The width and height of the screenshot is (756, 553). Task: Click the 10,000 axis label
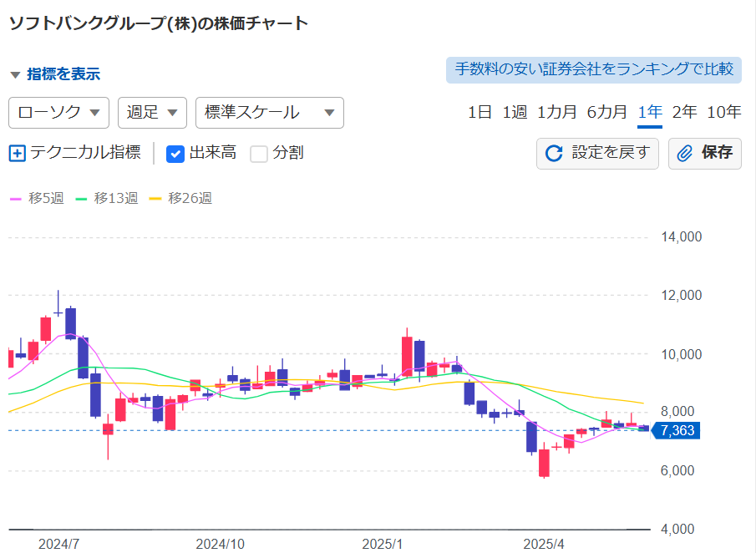[x=682, y=355]
